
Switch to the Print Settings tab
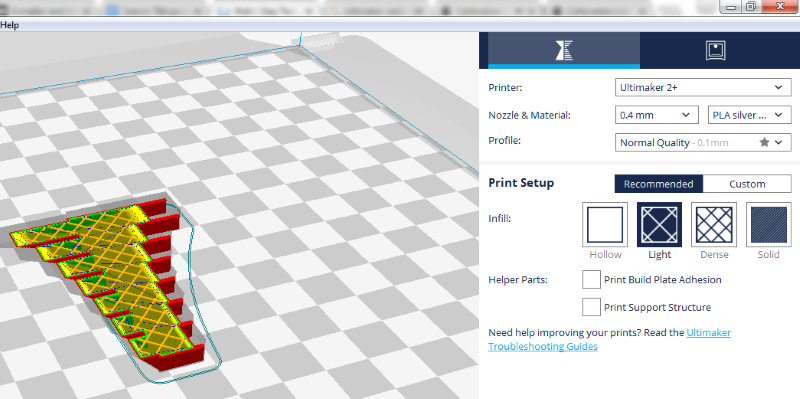click(x=564, y=50)
